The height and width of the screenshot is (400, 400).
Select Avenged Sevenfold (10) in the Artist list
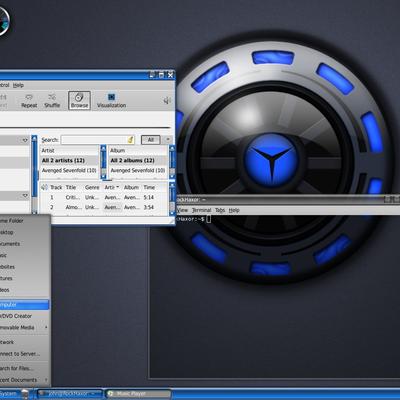pyautogui.click(x=69, y=170)
